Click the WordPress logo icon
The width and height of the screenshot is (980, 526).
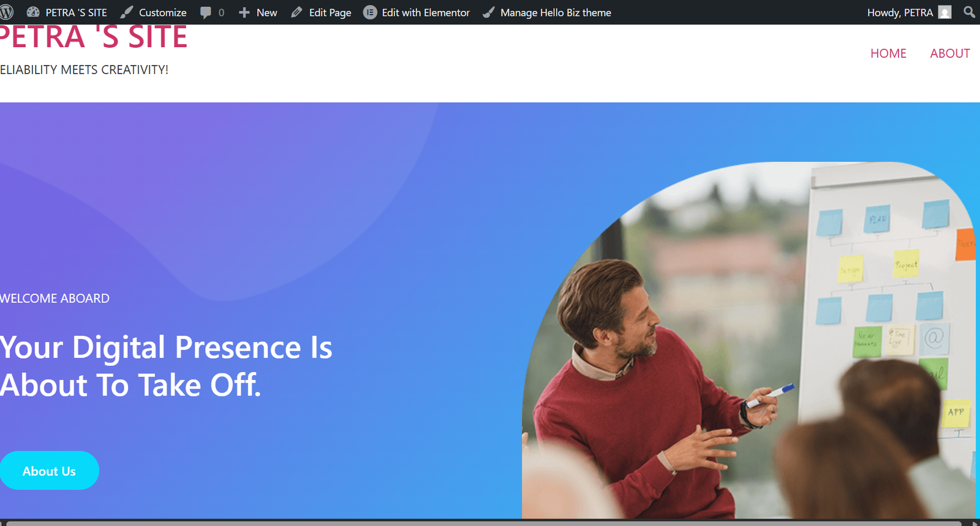[x=7, y=12]
